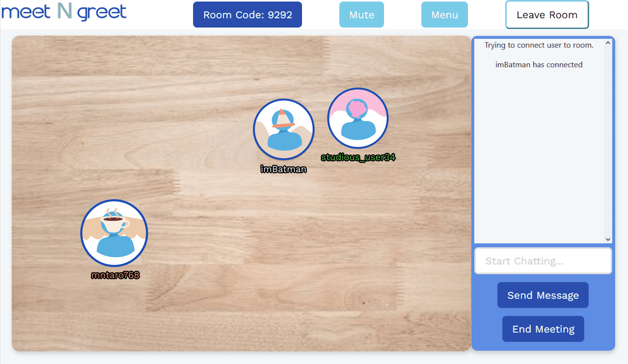Click the chat scrollbar down arrow

[x=608, y=239]
